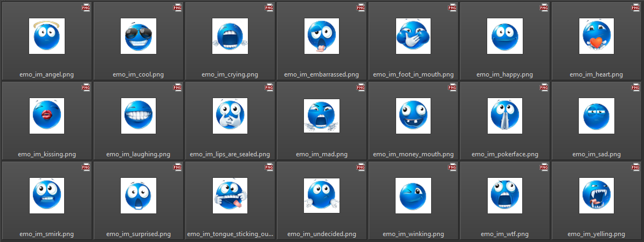Screen dimensions: 644x242
Task: Click the PNG badge on emo_im_wtf tile
Action: 544,167
